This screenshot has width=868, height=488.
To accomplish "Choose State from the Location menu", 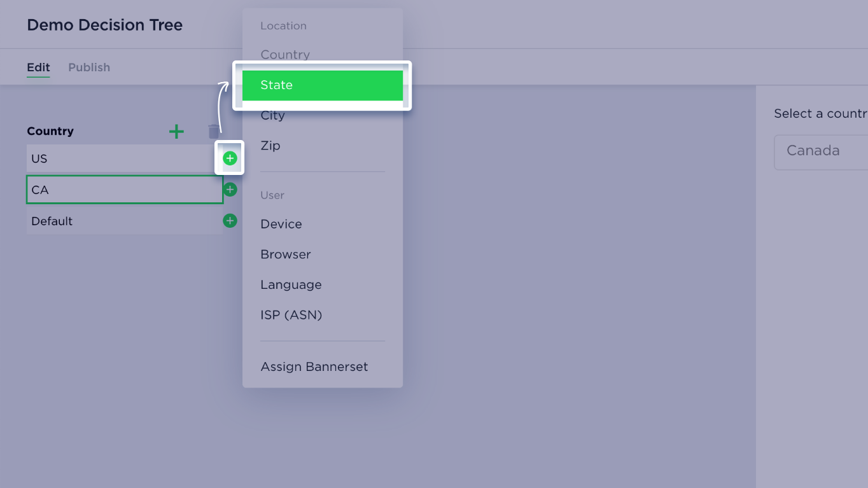I will (323, 85).
